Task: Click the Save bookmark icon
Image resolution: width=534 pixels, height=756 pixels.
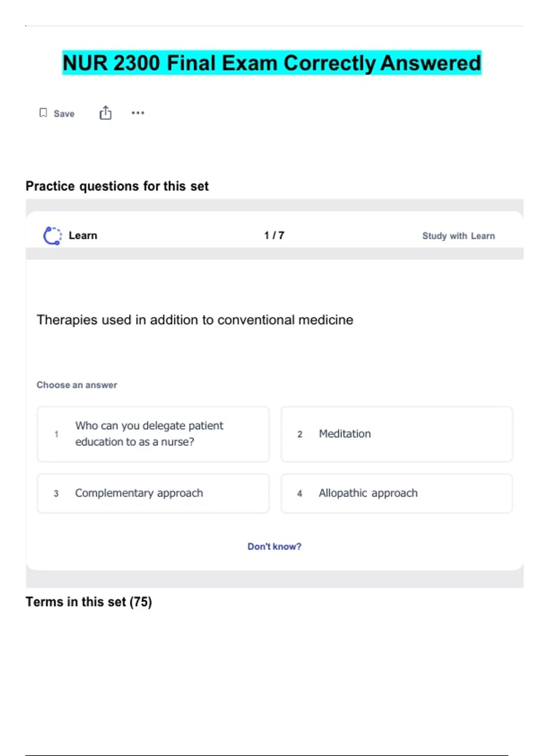Action: coord(43,113)
